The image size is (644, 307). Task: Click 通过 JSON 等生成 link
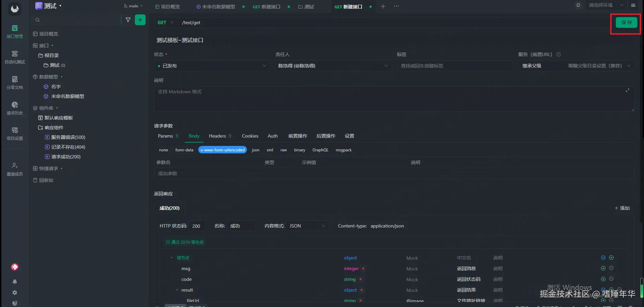pos(185,242)
